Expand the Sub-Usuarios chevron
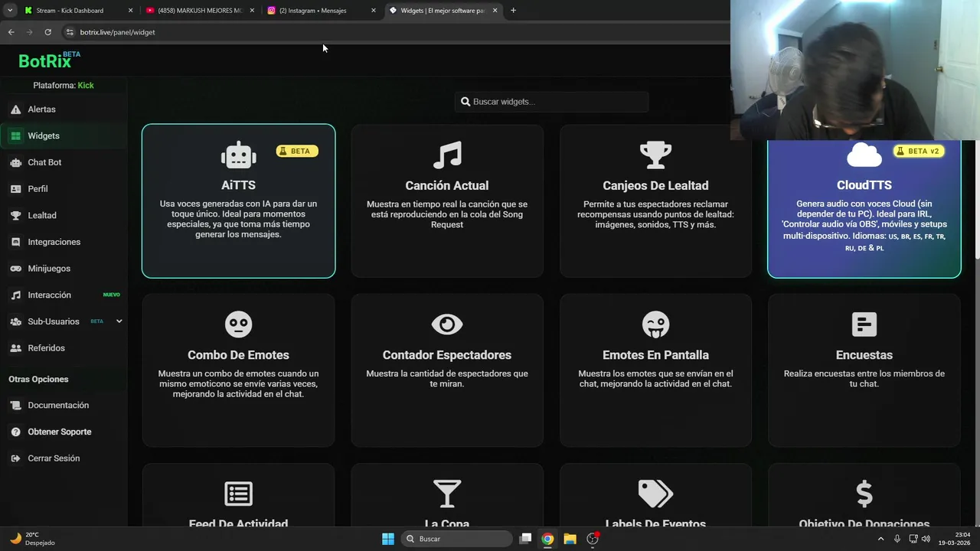Image resolution: width=980 pixels, height=551 pixels. [119, 321]
